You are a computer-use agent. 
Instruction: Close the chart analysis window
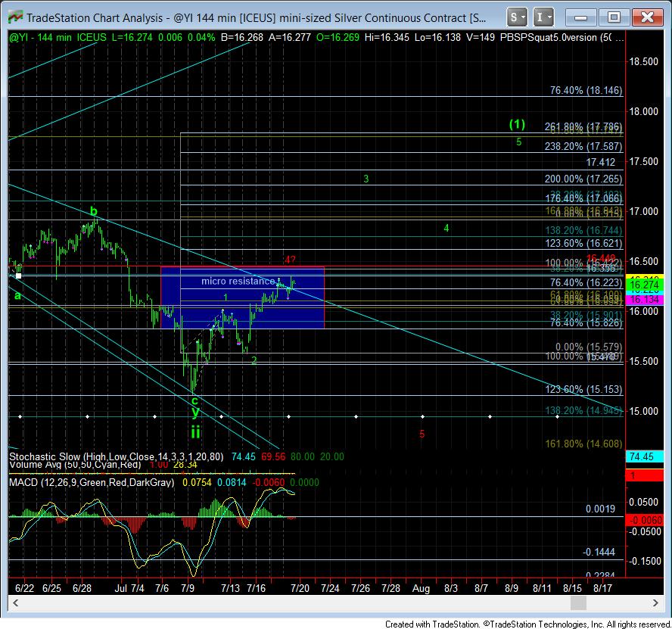point(647,17)
